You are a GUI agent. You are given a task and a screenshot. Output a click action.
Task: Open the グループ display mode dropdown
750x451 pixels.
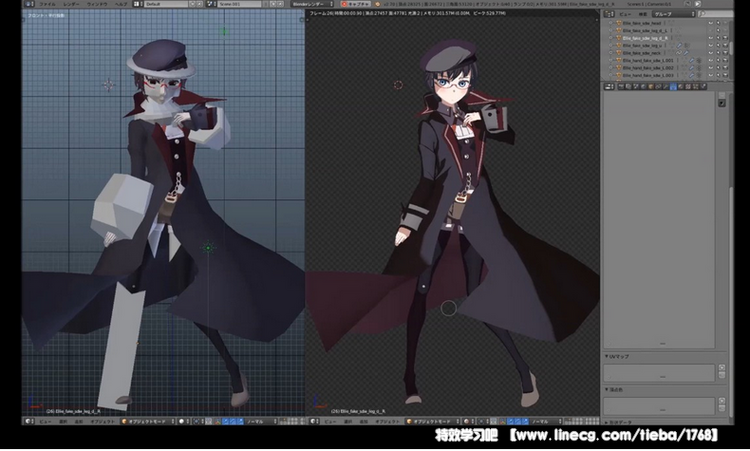click(674, 14)
